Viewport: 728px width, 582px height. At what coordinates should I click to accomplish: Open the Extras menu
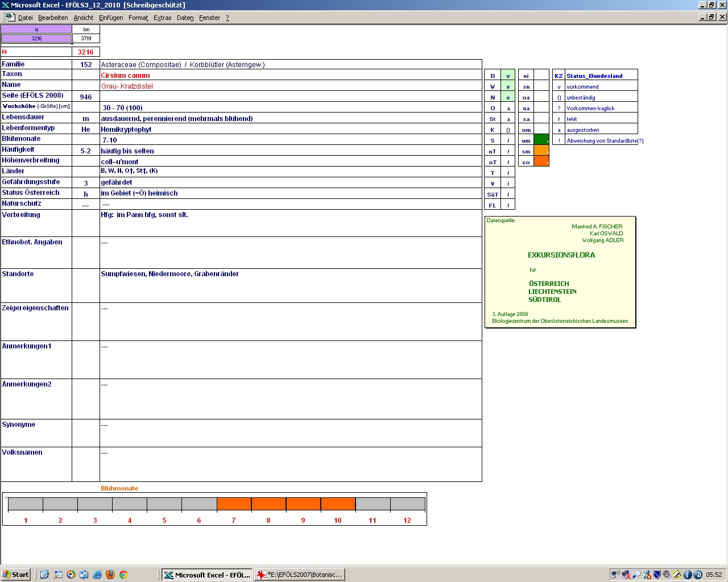click(163, 18)
